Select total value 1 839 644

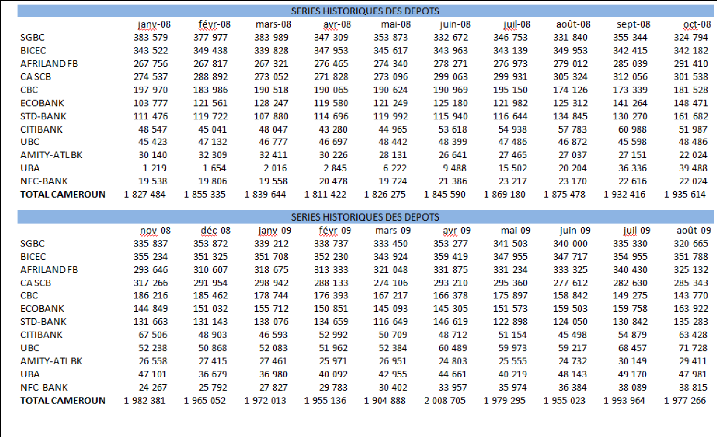(x=265, y=195)
